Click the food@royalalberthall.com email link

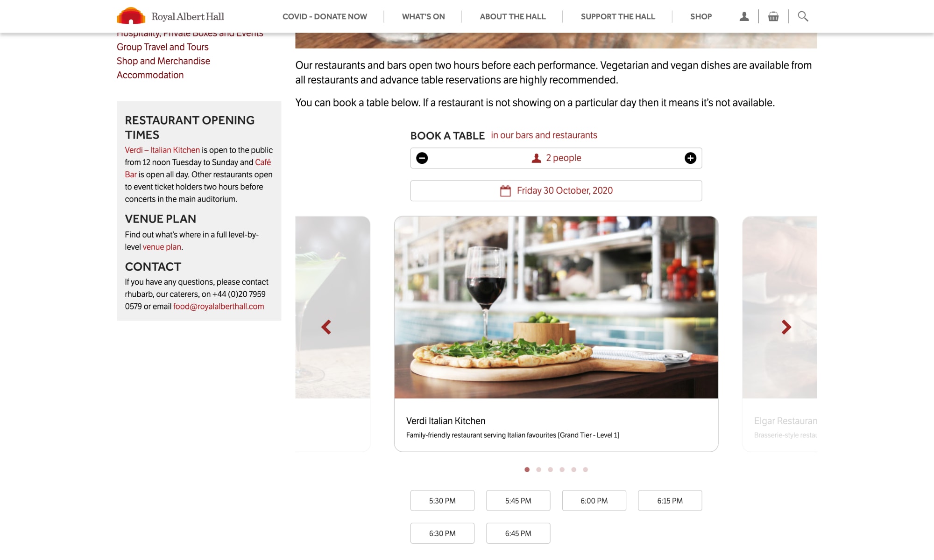coord(219,307)
